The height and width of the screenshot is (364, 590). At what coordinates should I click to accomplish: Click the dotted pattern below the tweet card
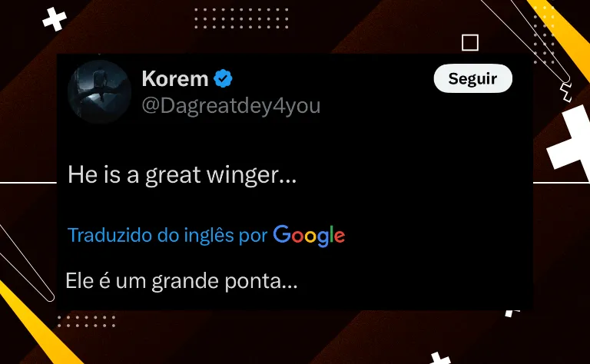86,322
